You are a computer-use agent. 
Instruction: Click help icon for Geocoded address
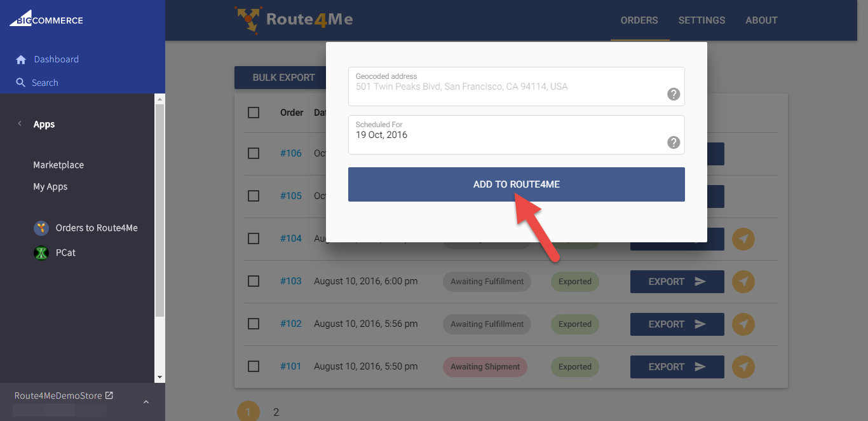[674, 94]
